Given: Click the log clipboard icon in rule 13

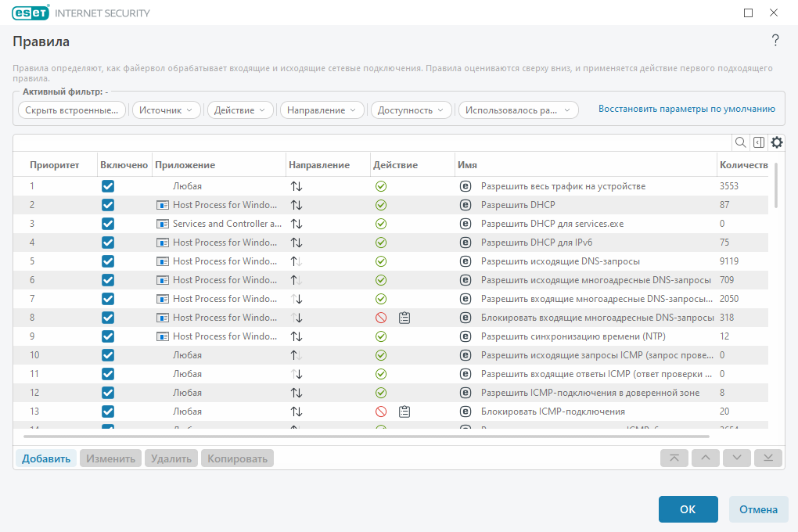Looking at the screenshot, I should (404, 412).
